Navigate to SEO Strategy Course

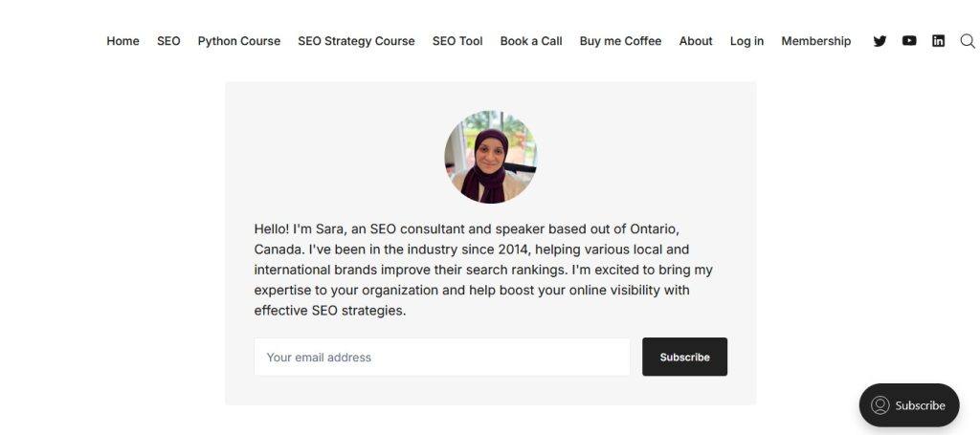(356, 41)
